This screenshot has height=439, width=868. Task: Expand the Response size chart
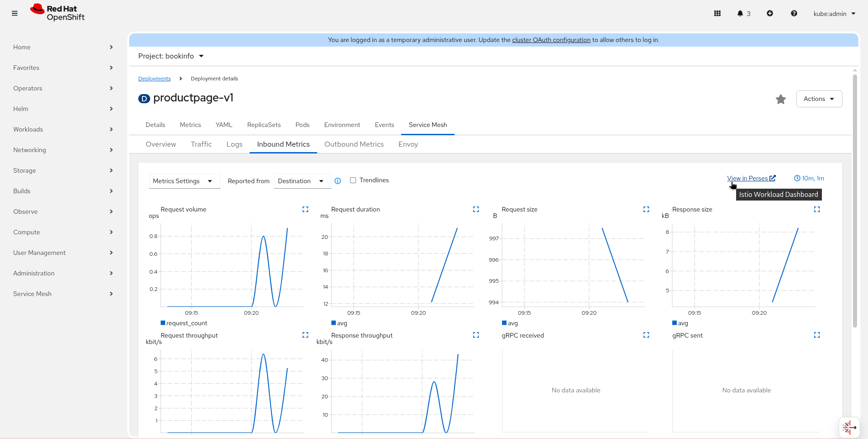click(817, 209)
